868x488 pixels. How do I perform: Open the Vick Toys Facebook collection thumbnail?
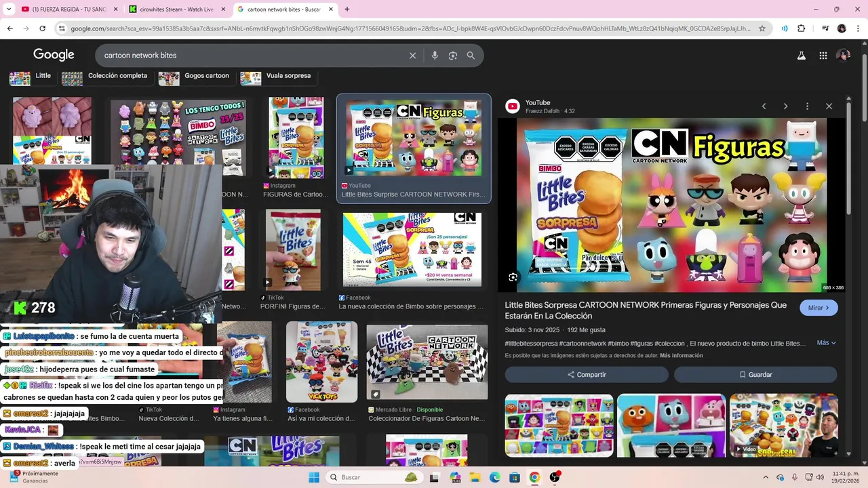click(x=321, y=362)
